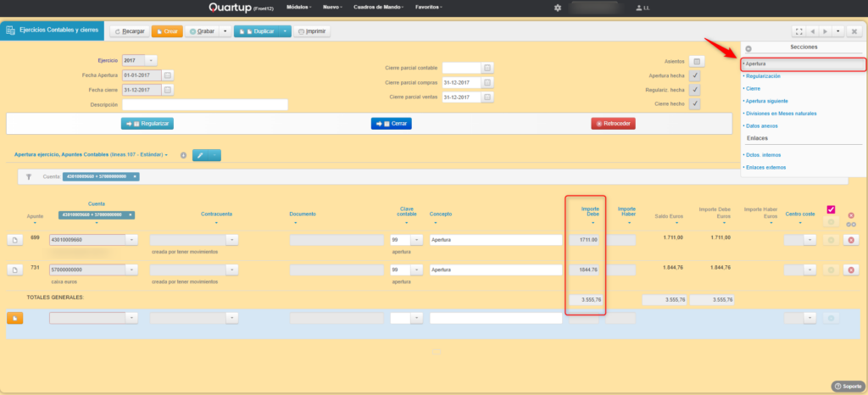Toggle the Apertura hecha checkbox
This screenshot has width=868, height=395.
(x=695, y=75)
